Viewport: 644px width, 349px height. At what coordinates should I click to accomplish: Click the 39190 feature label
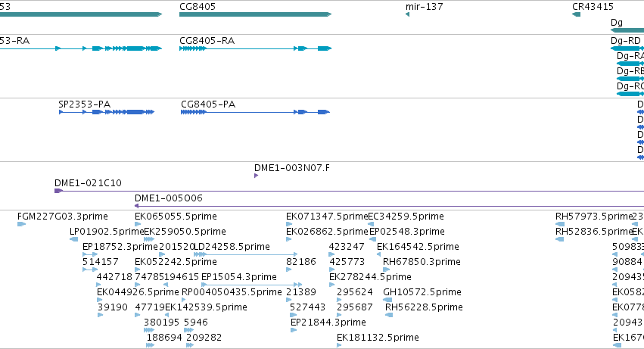tap(113, 307)
